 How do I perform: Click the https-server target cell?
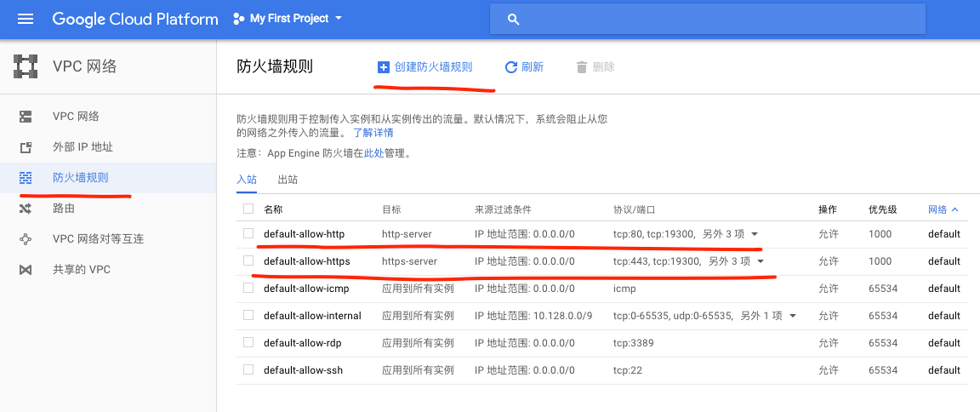[409, 260]
